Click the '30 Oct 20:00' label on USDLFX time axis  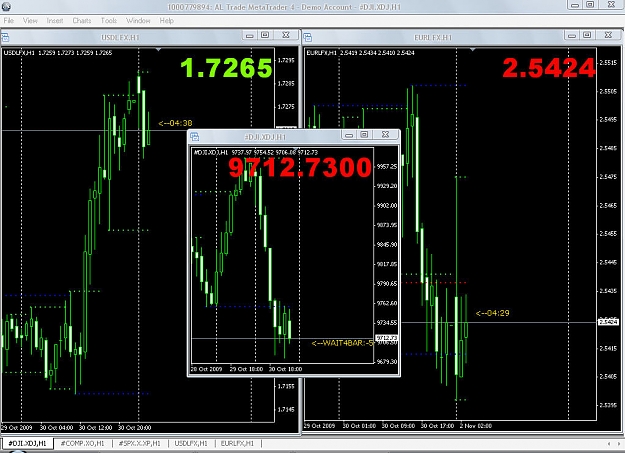[135, 427]
